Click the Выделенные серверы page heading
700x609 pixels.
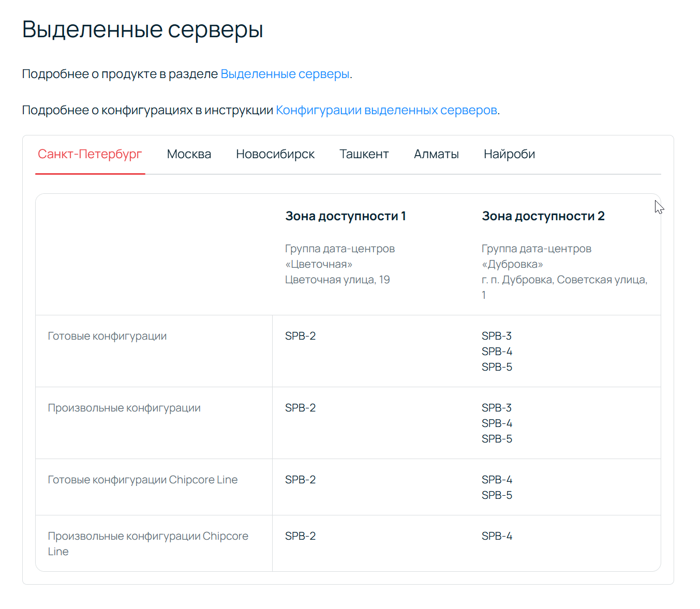tap(142, 29)
